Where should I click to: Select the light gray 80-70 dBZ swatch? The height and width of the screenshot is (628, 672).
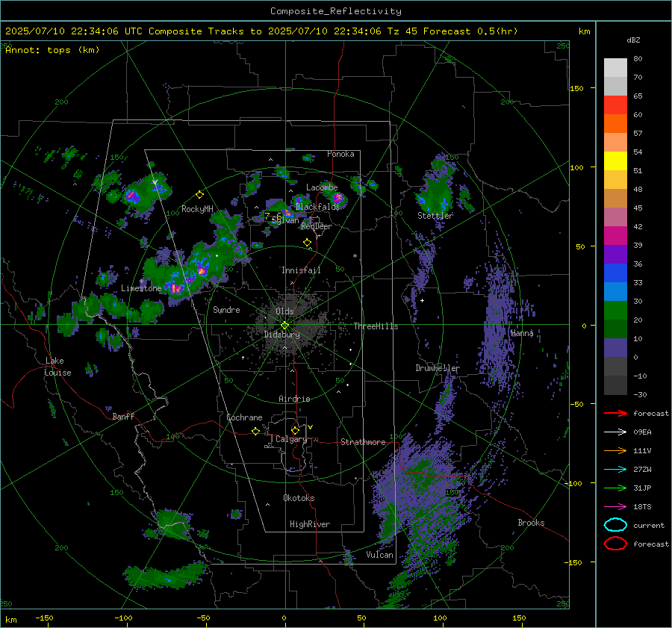pyautogui.click(x=615, y=68)
